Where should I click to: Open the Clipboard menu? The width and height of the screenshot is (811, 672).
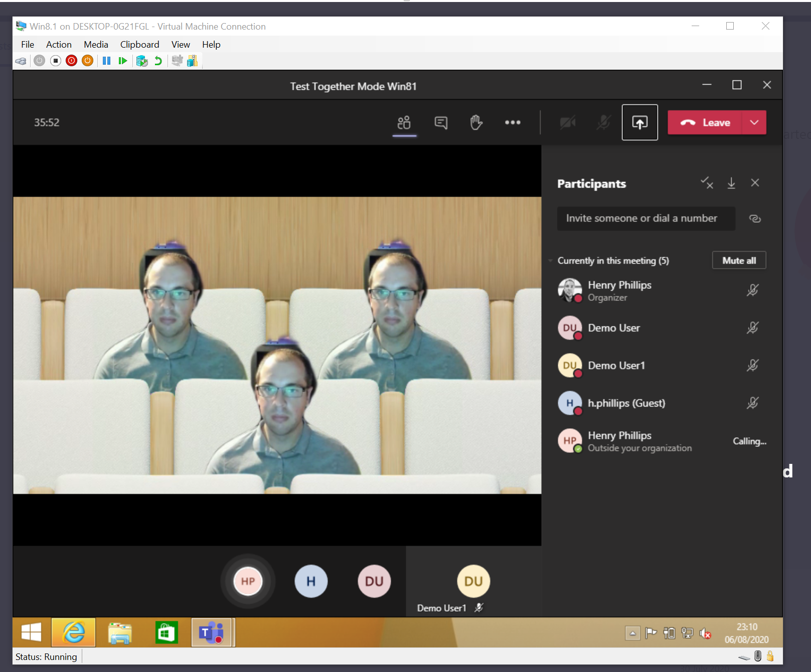[139, 45]
